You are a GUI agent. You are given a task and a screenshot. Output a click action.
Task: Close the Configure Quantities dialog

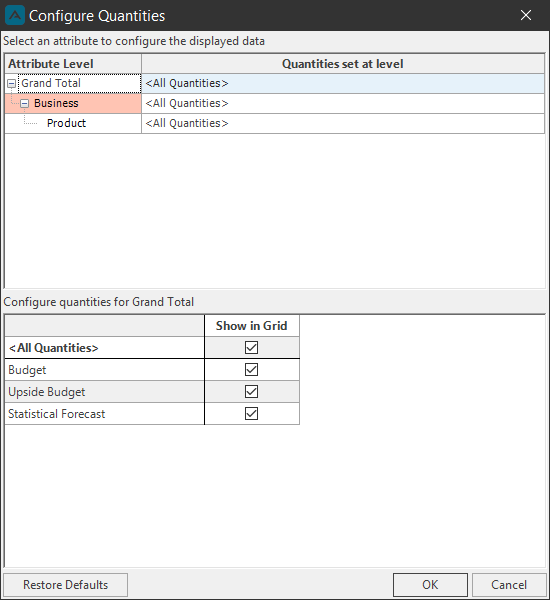tap(526, 15)
